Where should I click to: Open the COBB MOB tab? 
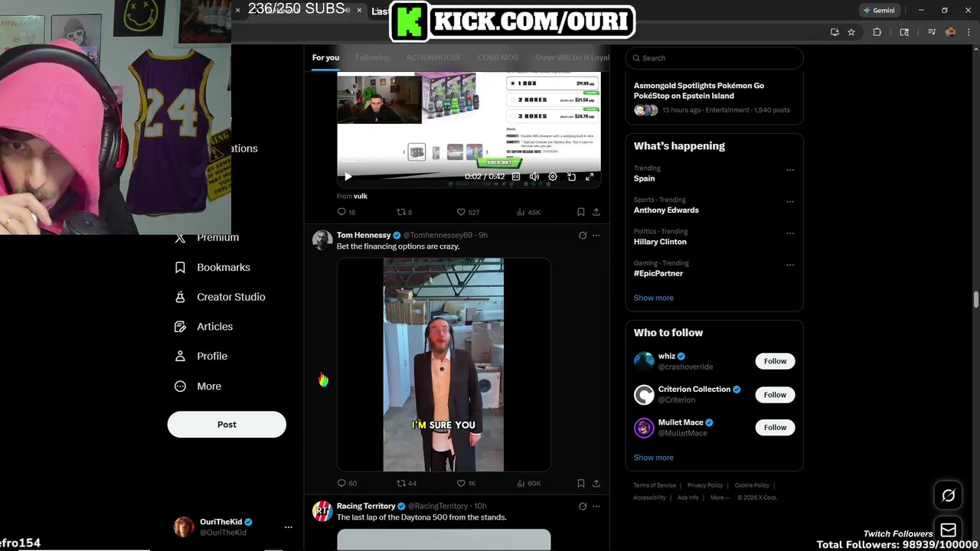point(498,57)
